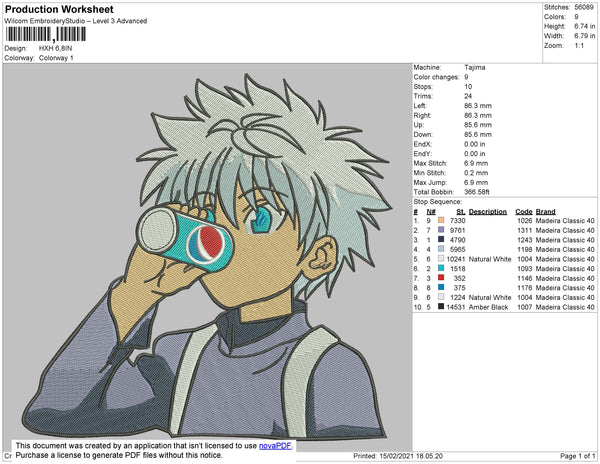600x464 pixels.
Task: Select stitch count "7330" in row 1
Action: pyautogui.click(x=458, y=221)
